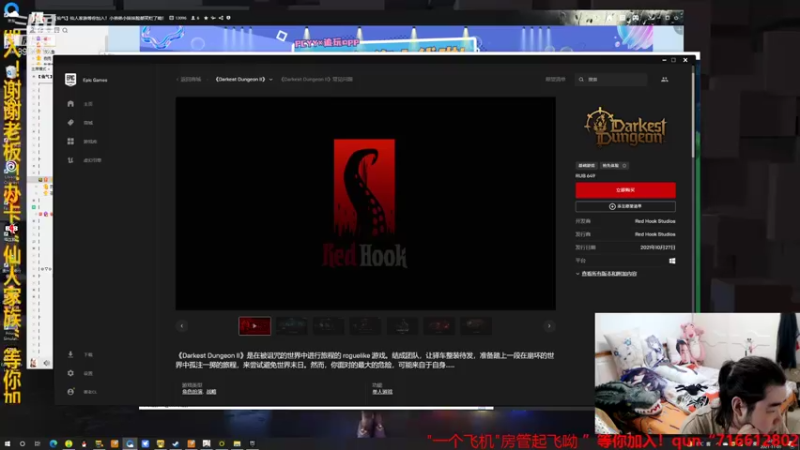Open the Home page in sidebar
The height and width of the screenshot is (450, 800).
click(80, 104)
